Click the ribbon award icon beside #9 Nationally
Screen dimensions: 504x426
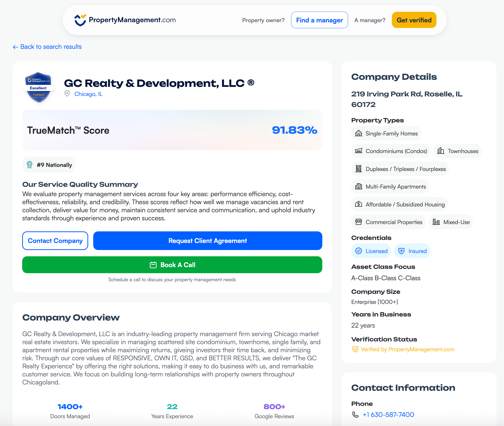(x=29, y=165)
